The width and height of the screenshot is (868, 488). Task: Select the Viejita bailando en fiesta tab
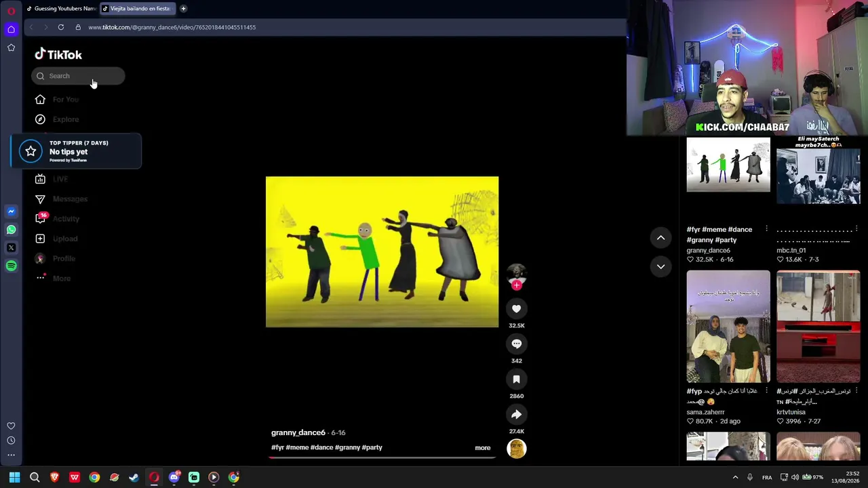[x=137, y=9]
